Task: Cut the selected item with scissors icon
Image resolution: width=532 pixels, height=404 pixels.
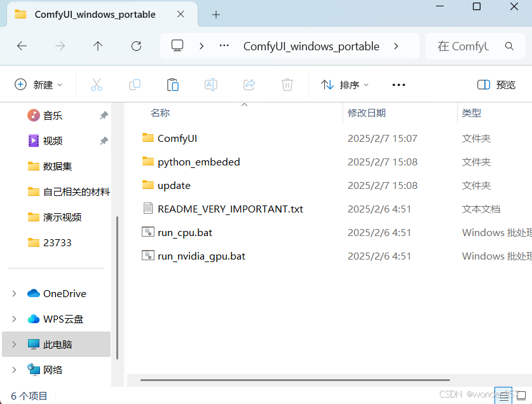Action: pos(97,85)
